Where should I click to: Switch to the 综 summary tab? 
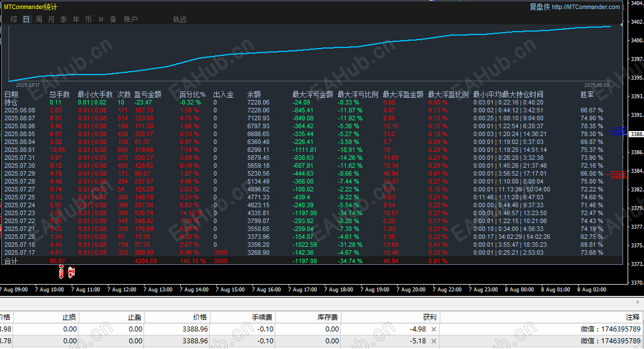[x=14, y=19]
